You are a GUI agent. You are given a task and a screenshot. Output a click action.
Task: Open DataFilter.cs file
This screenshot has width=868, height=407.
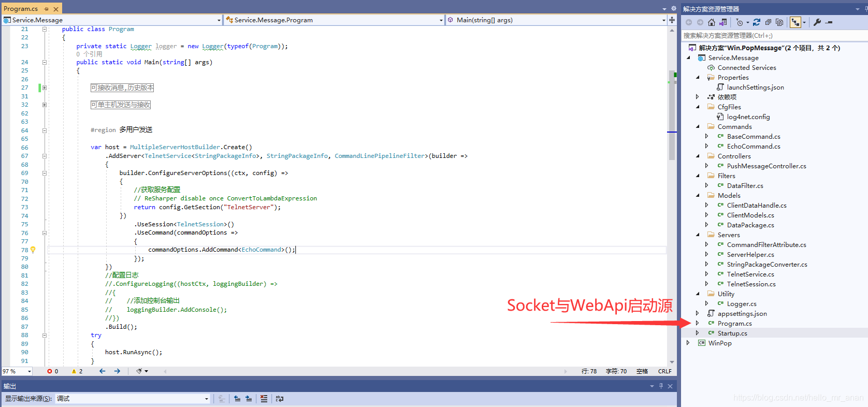(745, 186)
